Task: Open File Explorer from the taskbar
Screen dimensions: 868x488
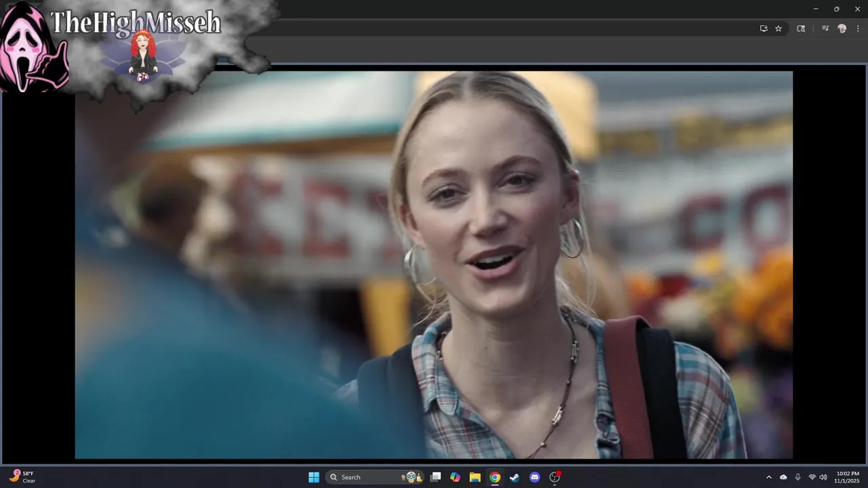Action: tap(475, 477)
